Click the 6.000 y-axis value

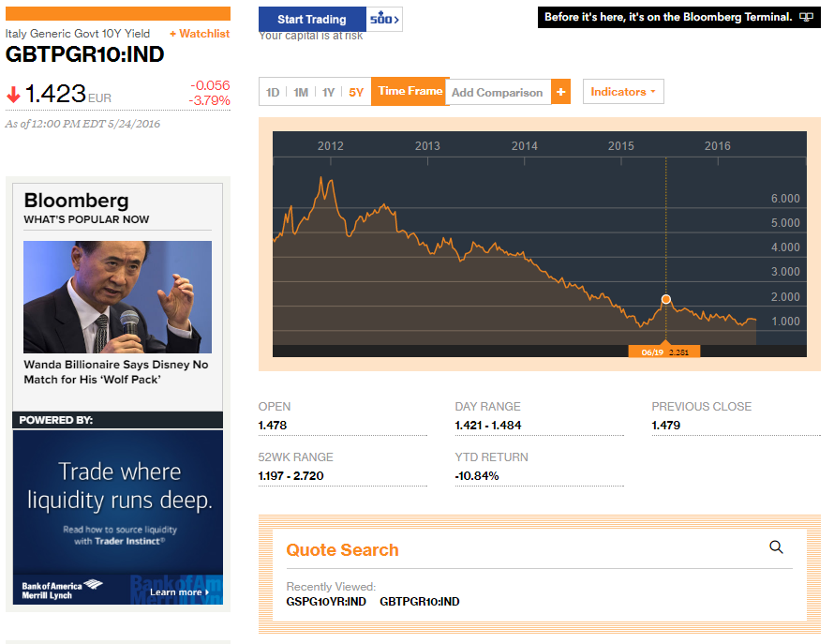[785, 199]
